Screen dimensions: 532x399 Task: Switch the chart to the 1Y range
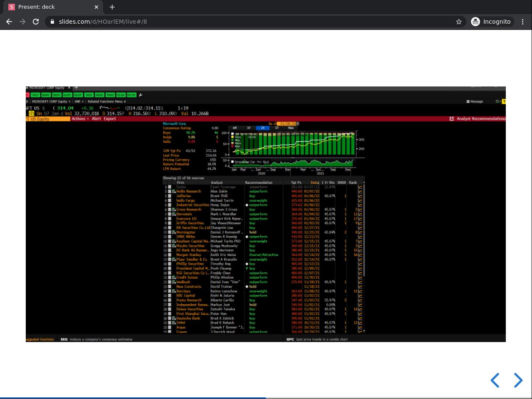click(249, 128)
